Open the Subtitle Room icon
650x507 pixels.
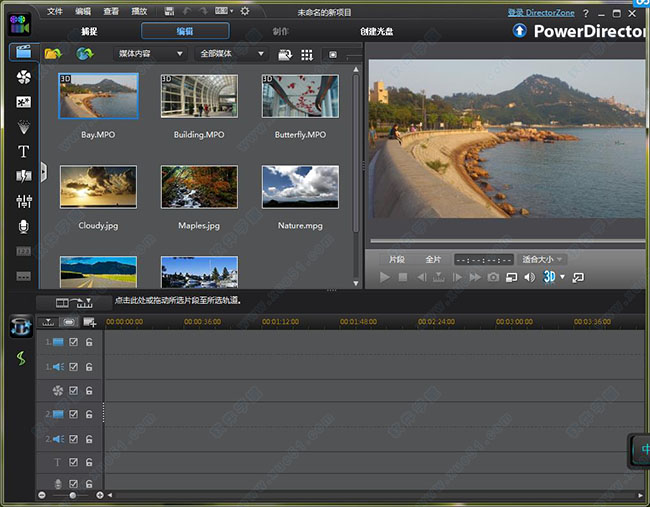pyautogui.click(x=24, y=276)
